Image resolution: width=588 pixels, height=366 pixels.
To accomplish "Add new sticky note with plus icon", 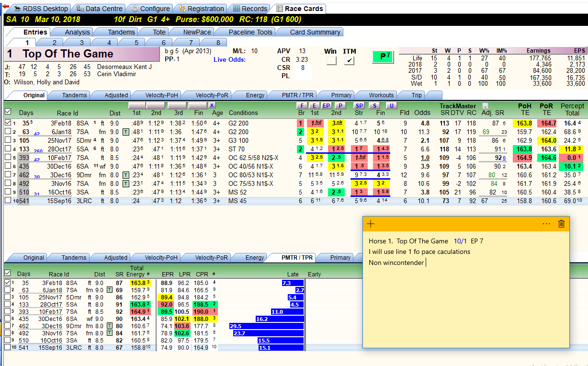I will click(371, 224).
